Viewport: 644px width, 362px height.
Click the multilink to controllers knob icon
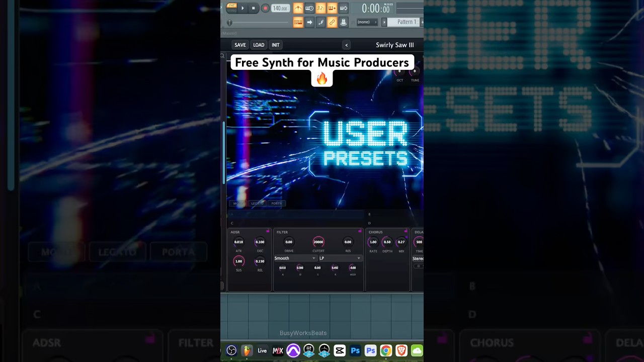[x=344, y=22]
